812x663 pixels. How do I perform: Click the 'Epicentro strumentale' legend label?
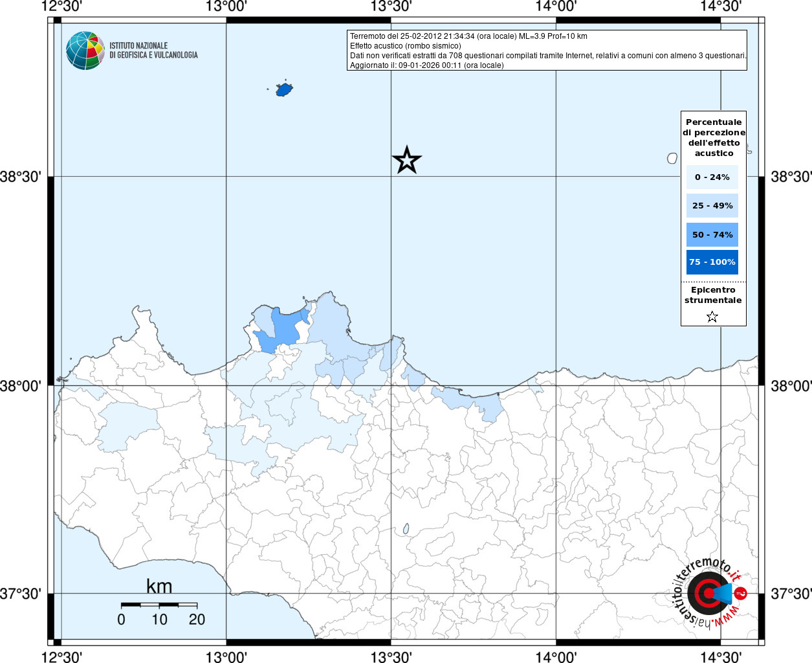pyautogui.click(x=713, y=295)
